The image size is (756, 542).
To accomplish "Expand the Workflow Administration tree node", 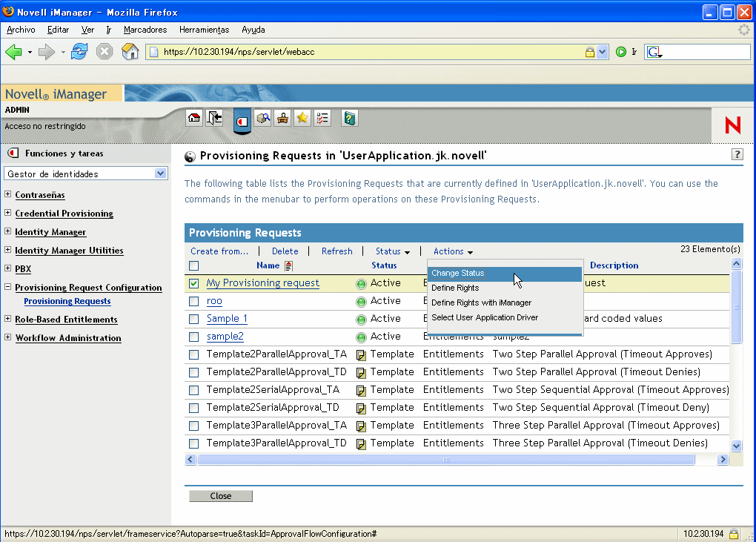I will pos(8,338).
